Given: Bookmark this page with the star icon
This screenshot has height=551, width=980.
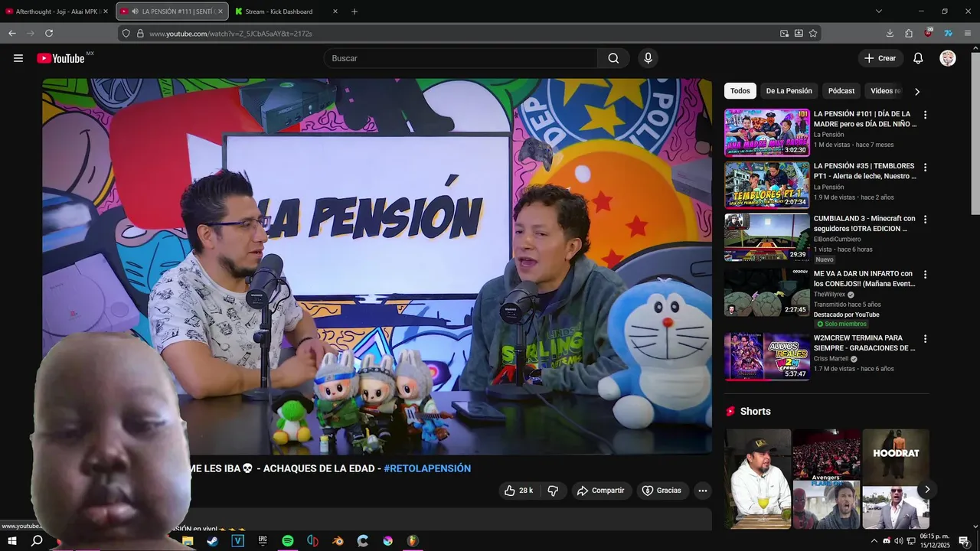Looking at the screenshot, I should pyautogui.click(x=813, y=33).
